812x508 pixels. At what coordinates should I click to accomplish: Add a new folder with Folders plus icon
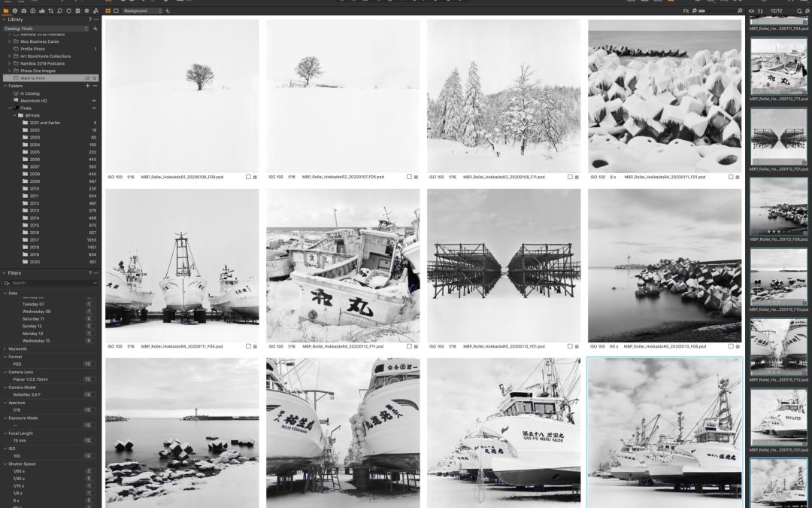click(87, 86)
